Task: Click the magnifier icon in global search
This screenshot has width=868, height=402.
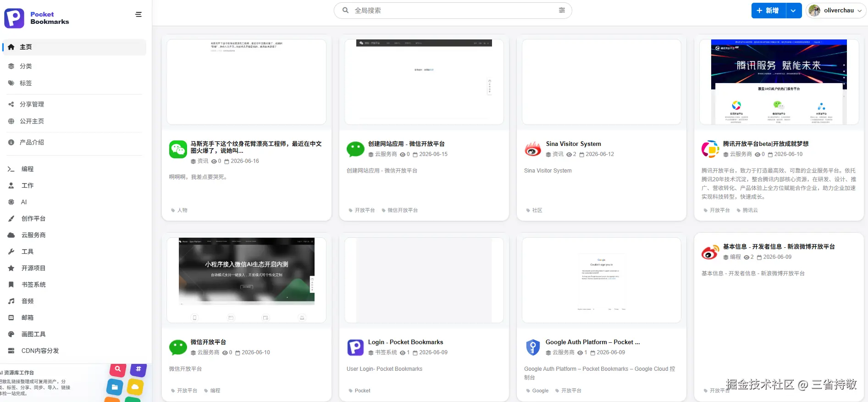Action: (x=346, y=10)
